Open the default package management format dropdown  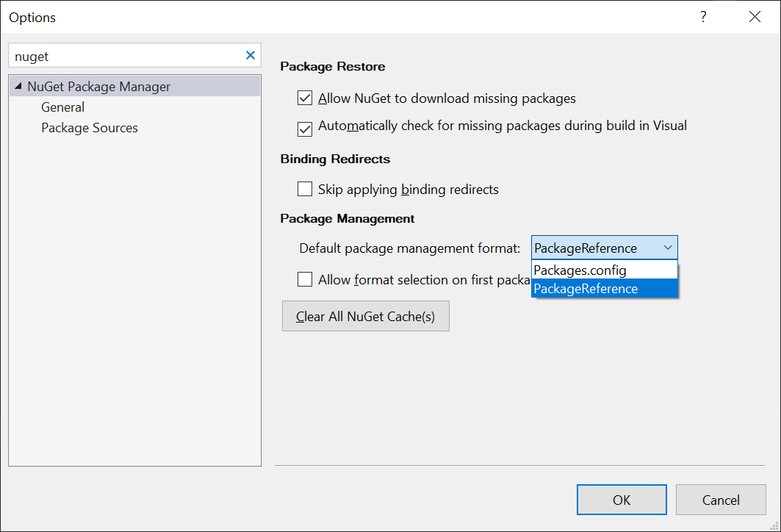coord(604,248)
